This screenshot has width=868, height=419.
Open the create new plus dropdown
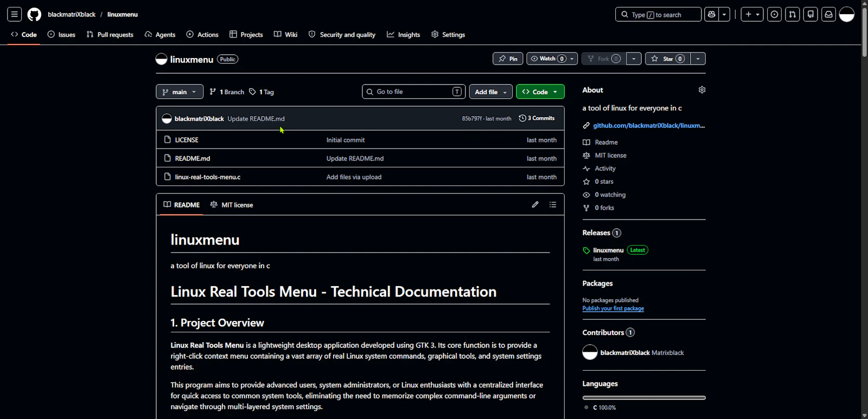(753, 15)
